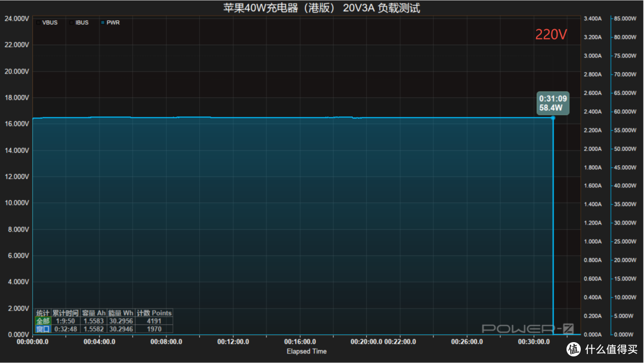Select the 30.2946 energy value

tap(120, 329)
